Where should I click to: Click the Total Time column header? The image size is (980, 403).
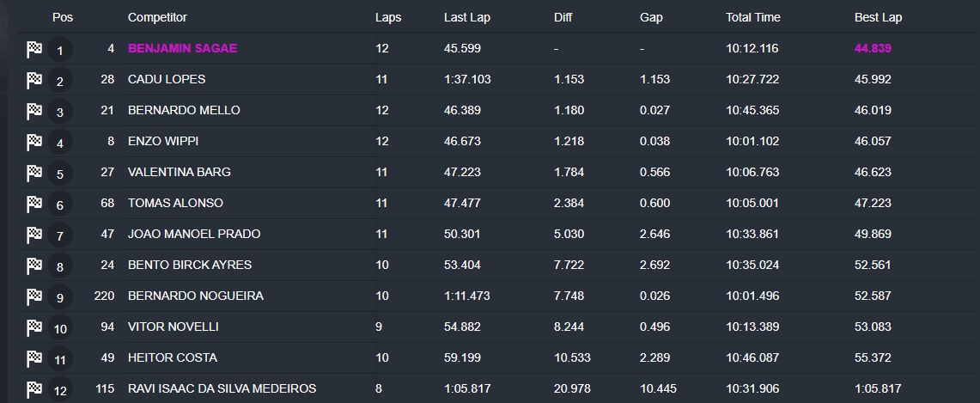point(753,17)
